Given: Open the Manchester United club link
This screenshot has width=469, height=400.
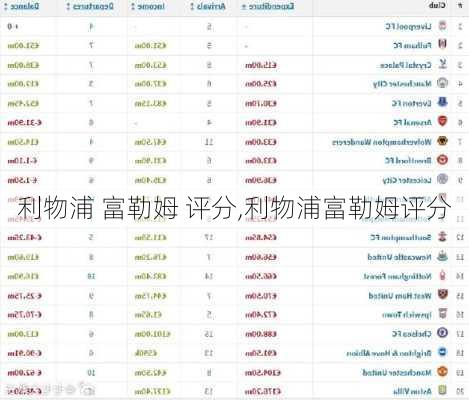Looking at the screenshot, I should click(397, 372).
